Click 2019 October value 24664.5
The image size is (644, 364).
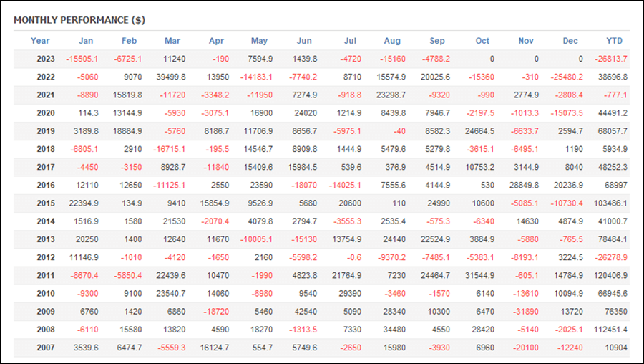coord(479,131)
